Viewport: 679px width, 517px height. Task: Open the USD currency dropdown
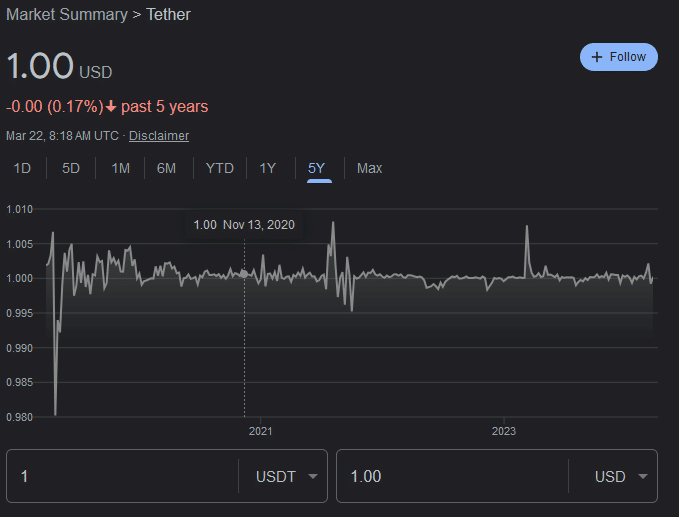pos(621,476)
